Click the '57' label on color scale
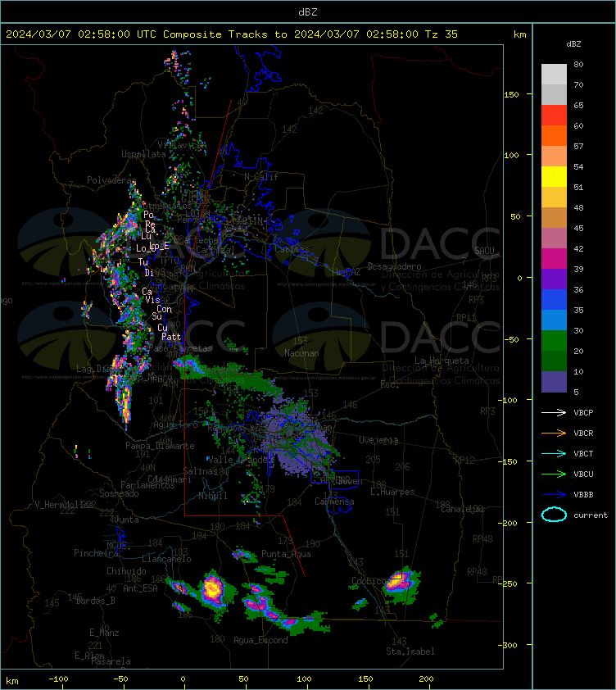The width and height of the screenshot is (616, 690). [578, 146]
